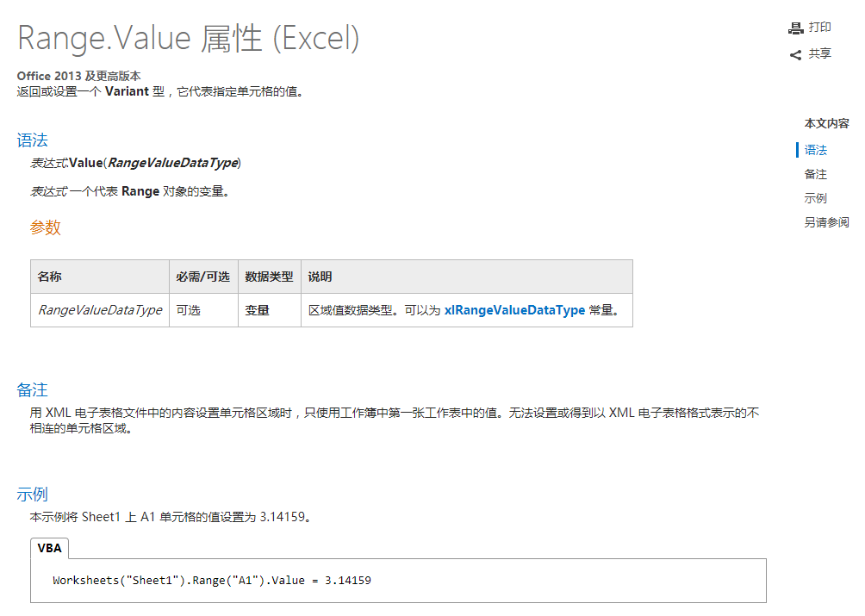Click the 本文内容 sidebar heading
The height and width of the screenshot is (616, 865).
coord(826,123)
